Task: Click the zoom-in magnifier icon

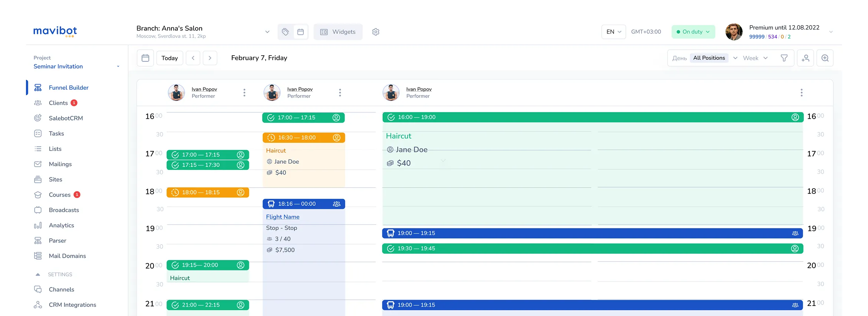Action: (825, 58)
